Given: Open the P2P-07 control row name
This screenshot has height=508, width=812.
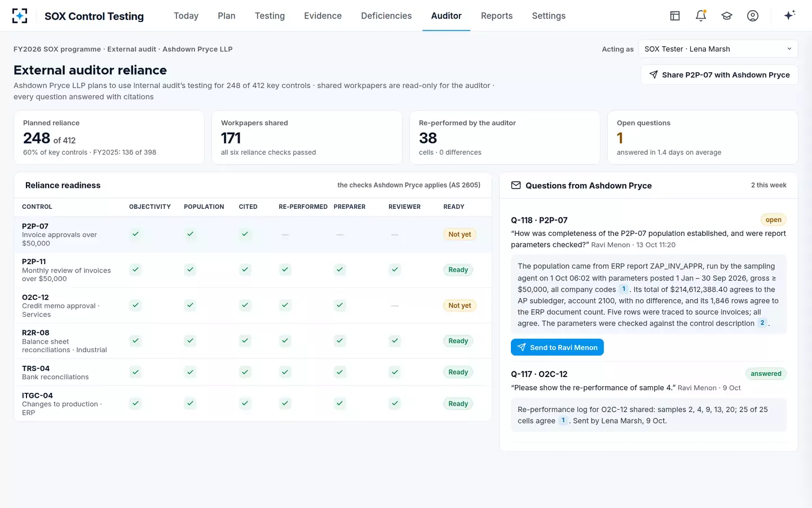Looking at the screenshot, I should tap(35, 226).
